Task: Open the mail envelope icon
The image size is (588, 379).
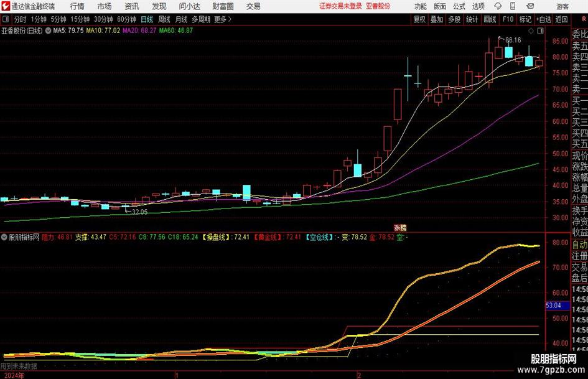Action: pyautogui.click(x=530, y=6)
